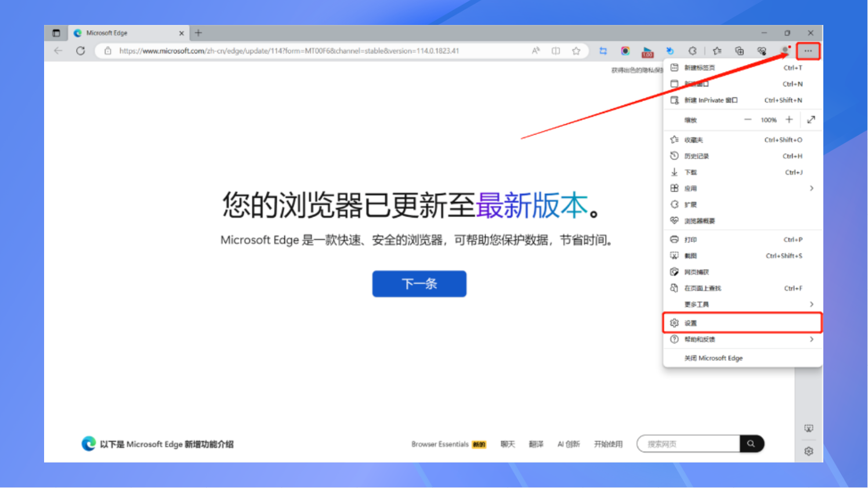Open 下载 from the menu

point(743,172)
